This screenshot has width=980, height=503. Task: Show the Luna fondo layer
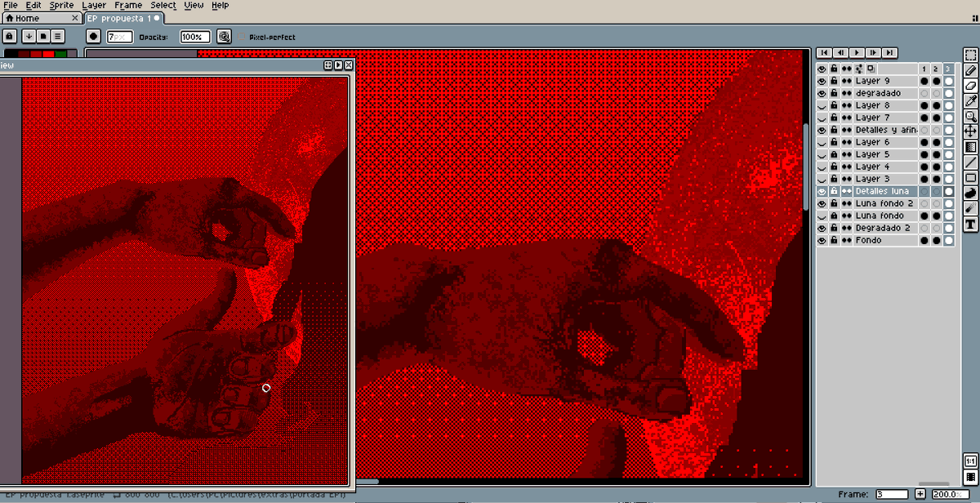click(822, 216)
